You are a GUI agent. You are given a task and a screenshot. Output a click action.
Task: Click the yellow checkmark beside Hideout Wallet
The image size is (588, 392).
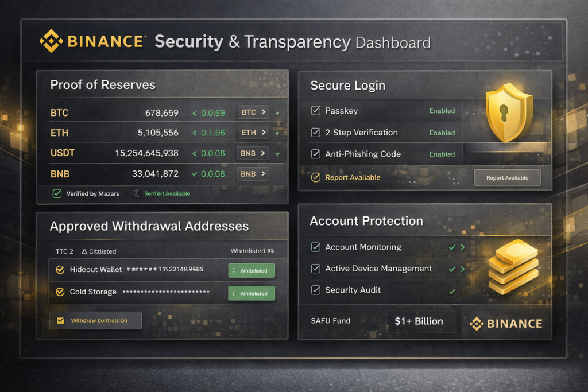tap(59, 269)
